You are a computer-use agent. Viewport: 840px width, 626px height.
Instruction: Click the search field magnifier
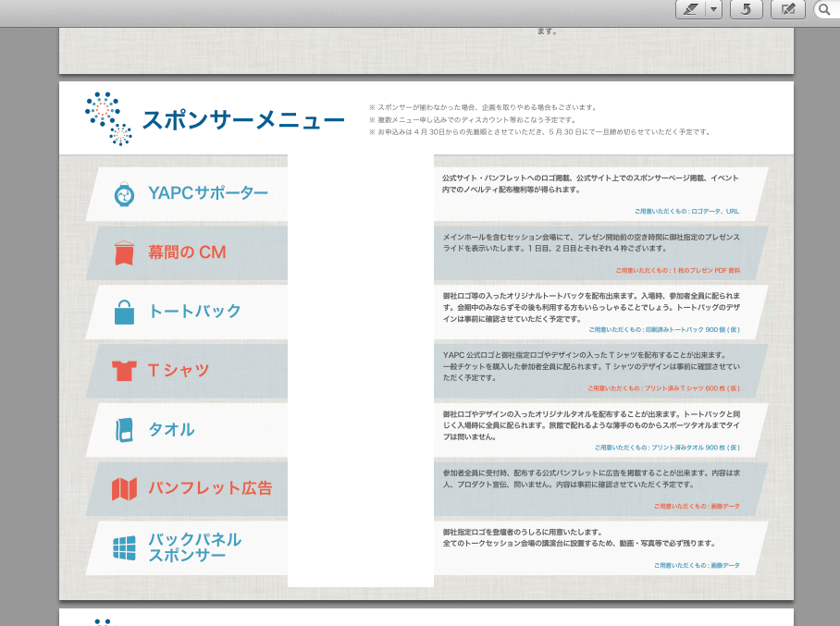(x=825, y=9)
